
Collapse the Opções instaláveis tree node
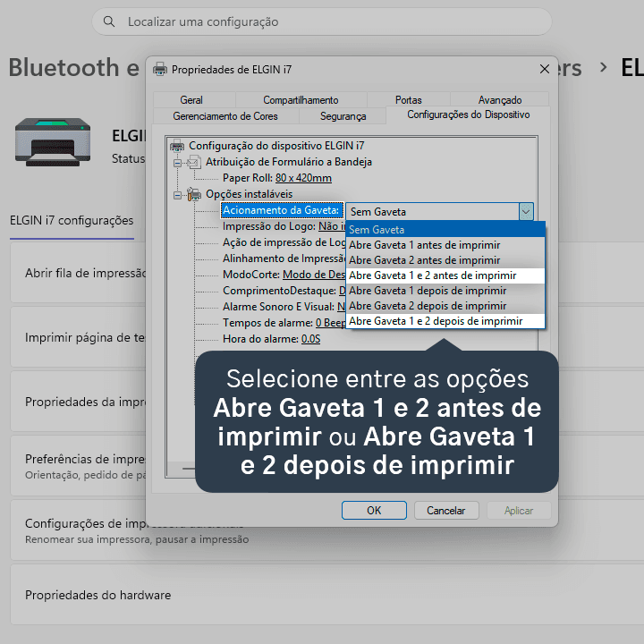(x=177, y=195)
